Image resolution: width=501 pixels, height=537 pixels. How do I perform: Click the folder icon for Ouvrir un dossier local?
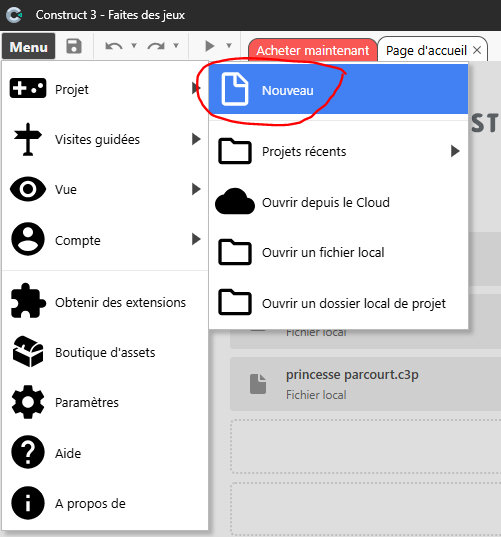235,302
